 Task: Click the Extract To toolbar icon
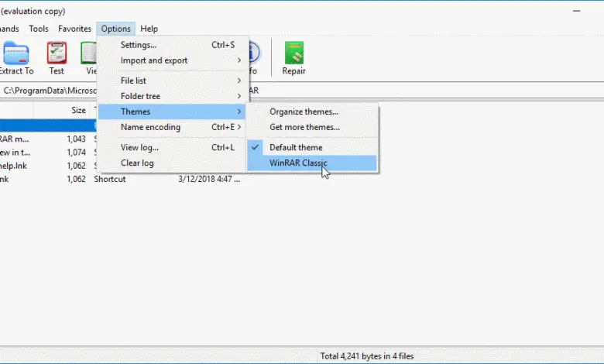tap(16, 58)
